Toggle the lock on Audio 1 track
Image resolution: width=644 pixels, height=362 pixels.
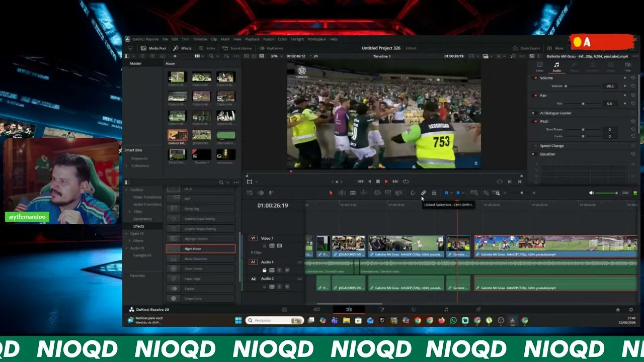[x=265, y=270]
